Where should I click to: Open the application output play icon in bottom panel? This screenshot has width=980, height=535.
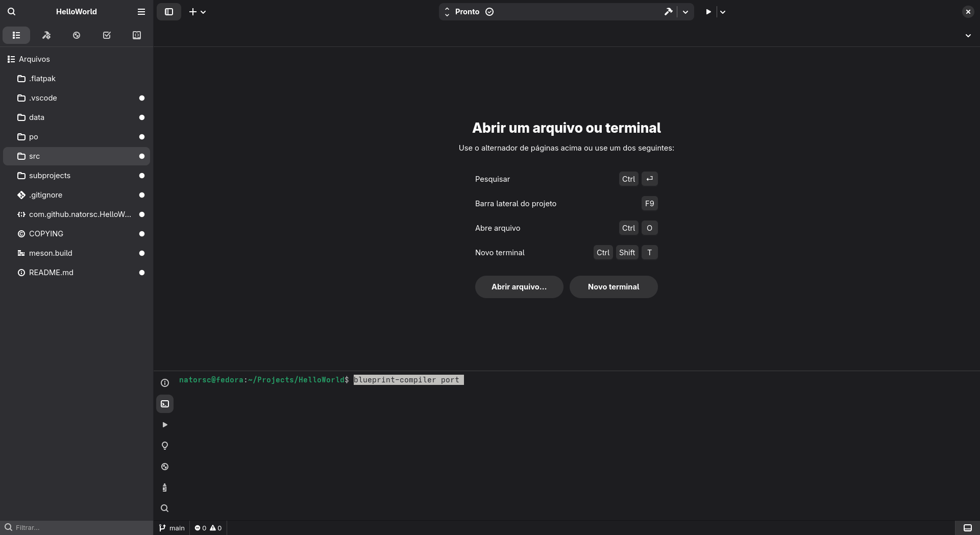coord(165,425)
